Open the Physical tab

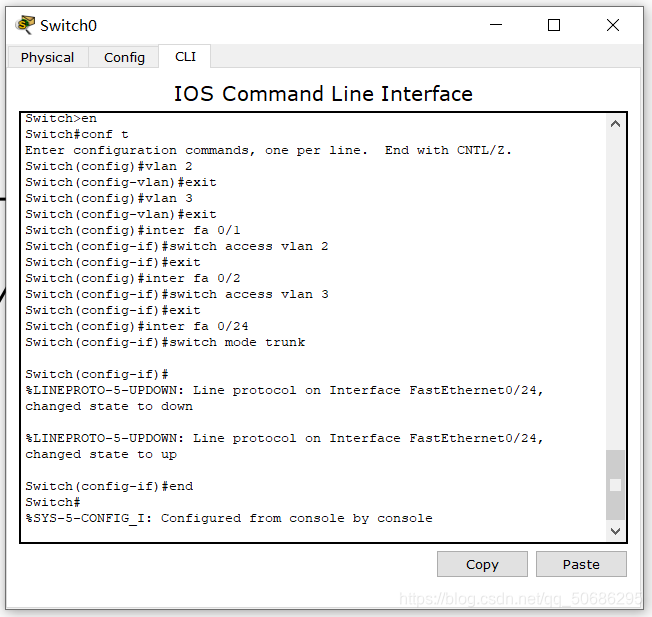(47, 57)
